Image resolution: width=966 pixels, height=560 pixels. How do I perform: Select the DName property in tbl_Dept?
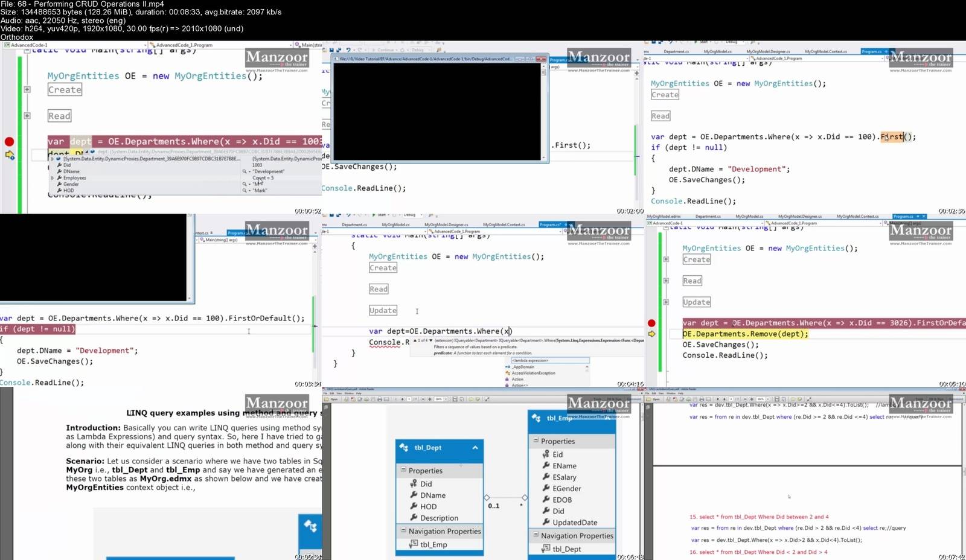433,495
